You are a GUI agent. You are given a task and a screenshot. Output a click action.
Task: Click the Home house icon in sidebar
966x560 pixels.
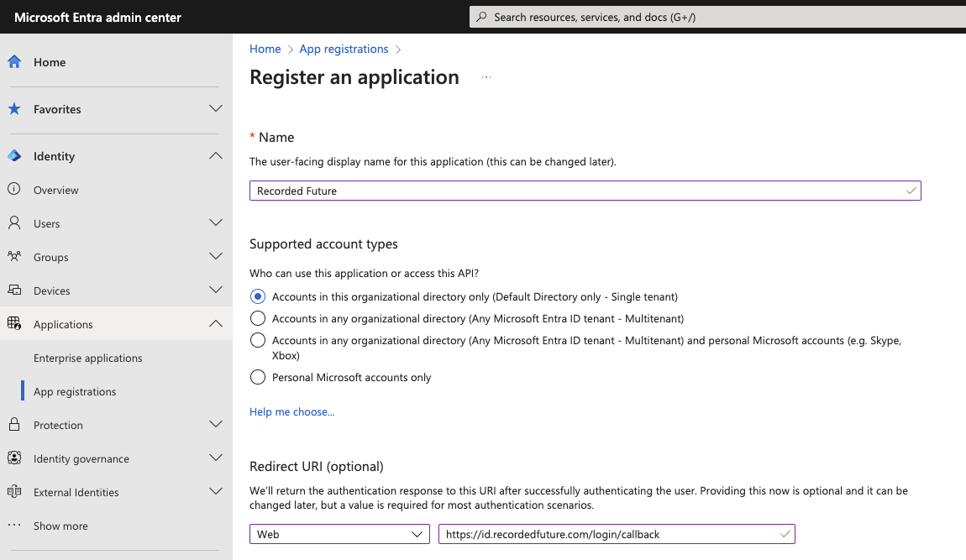click(x=14, y=62)
